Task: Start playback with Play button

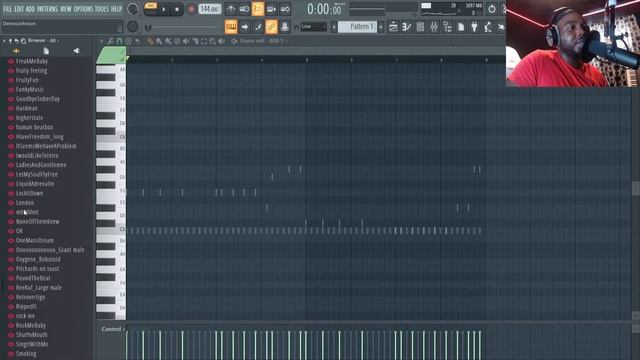Action: pyautogui.click(x=164, y=9)
